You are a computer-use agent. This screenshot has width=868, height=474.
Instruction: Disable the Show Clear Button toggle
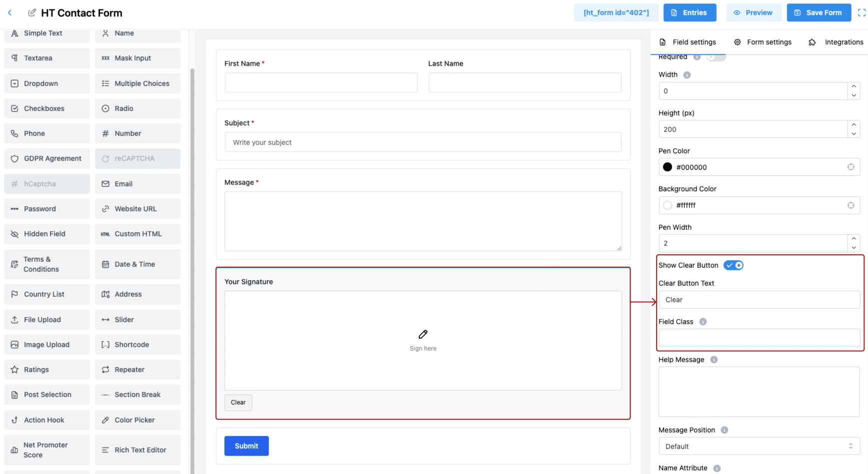coord(733,265)
